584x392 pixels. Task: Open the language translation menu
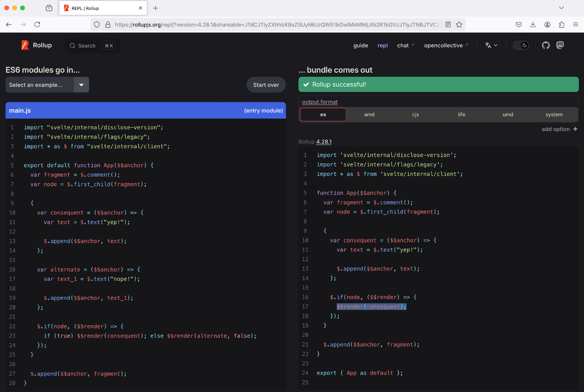(x=491, y=45)
